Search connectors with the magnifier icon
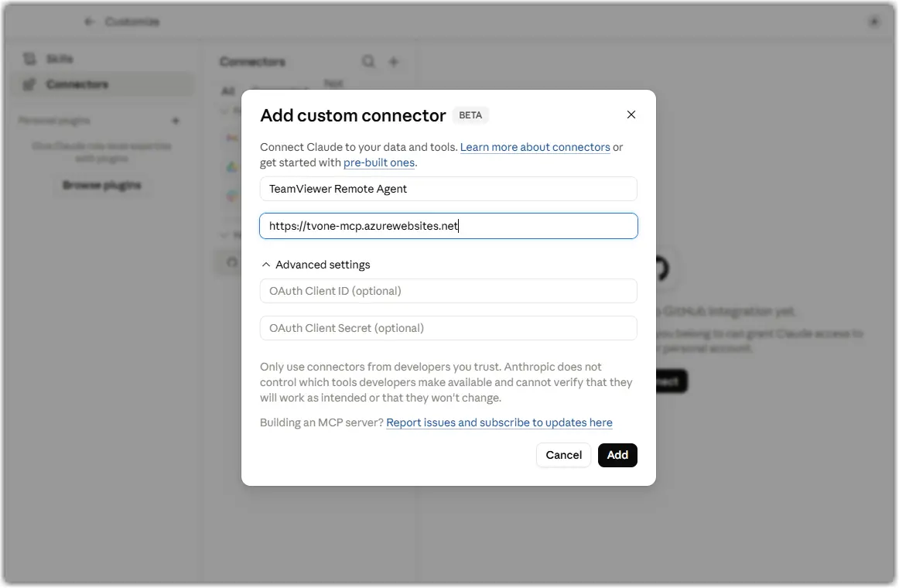 (x=368, y=61)
